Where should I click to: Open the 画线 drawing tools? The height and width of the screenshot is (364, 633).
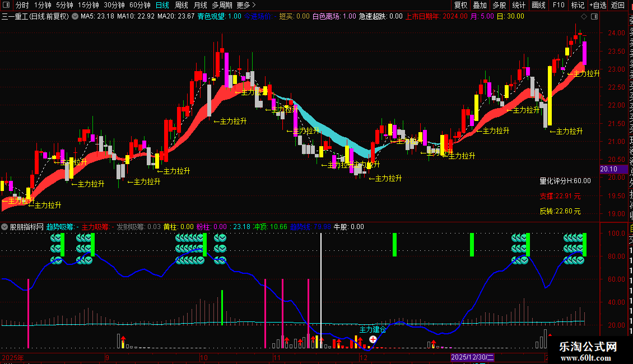coord(538,5)
